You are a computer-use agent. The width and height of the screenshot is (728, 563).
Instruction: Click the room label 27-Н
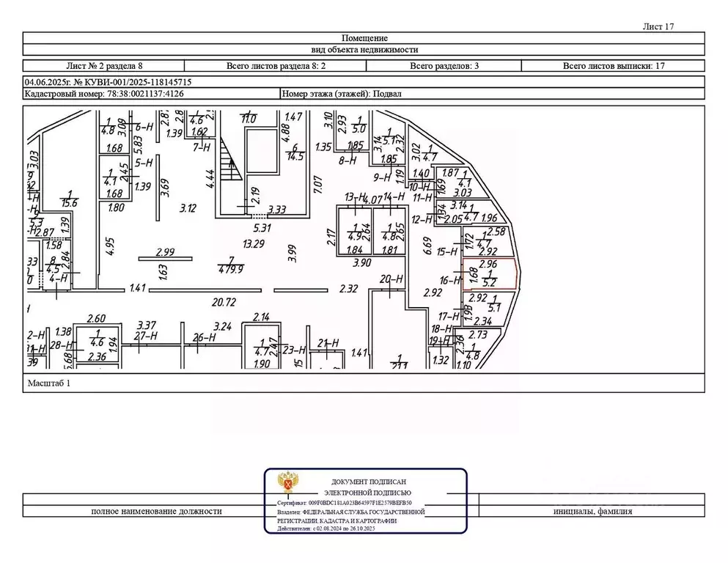click(147, 336)
